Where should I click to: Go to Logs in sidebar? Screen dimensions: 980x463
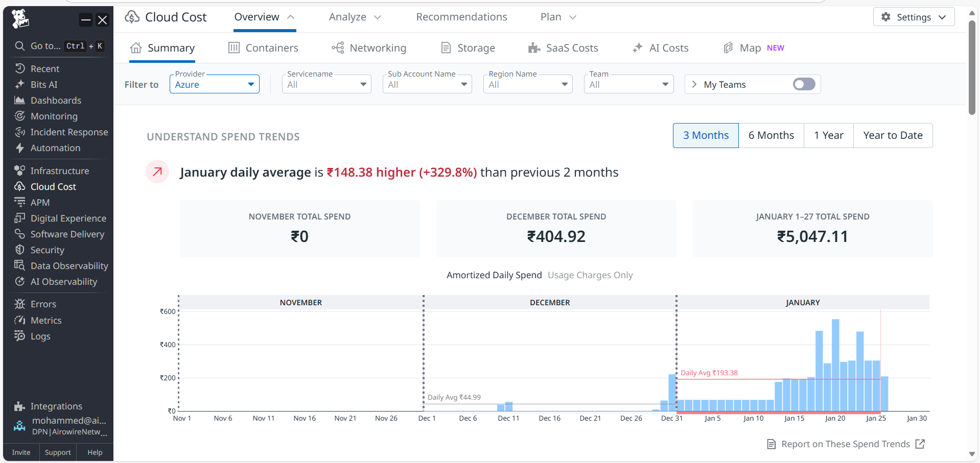coord(40,336)
